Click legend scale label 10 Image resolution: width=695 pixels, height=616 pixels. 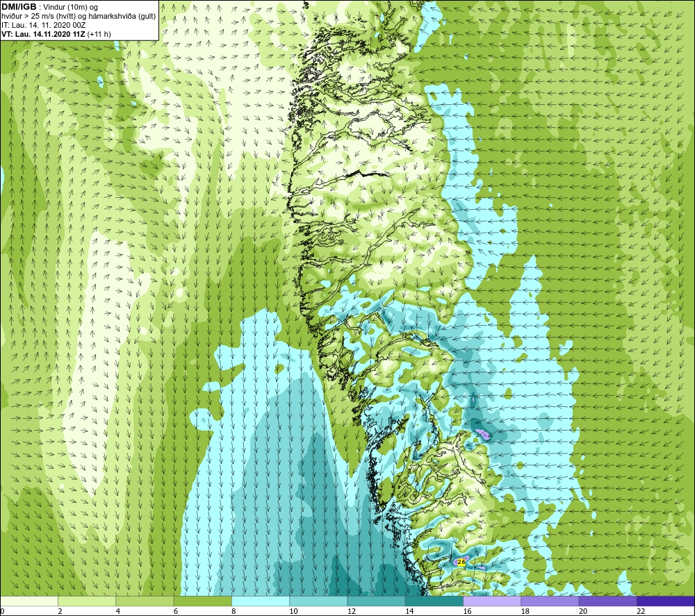[294, 612]
